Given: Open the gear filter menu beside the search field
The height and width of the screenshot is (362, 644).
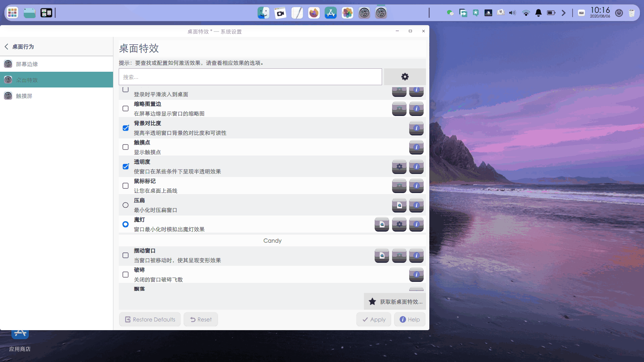Looking at the screenshot, I should pos(405,76).
